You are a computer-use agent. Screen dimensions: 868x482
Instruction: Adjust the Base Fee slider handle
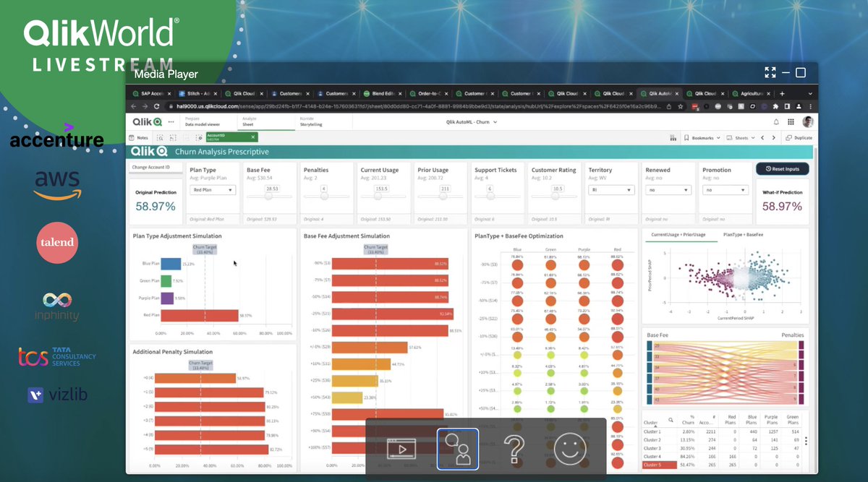click(x=268, y=196)
